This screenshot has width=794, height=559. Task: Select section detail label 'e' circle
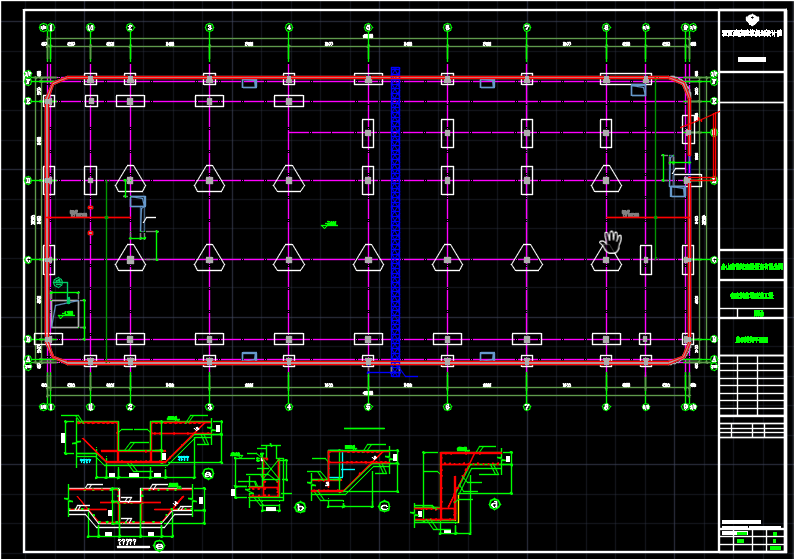point(159,546)
